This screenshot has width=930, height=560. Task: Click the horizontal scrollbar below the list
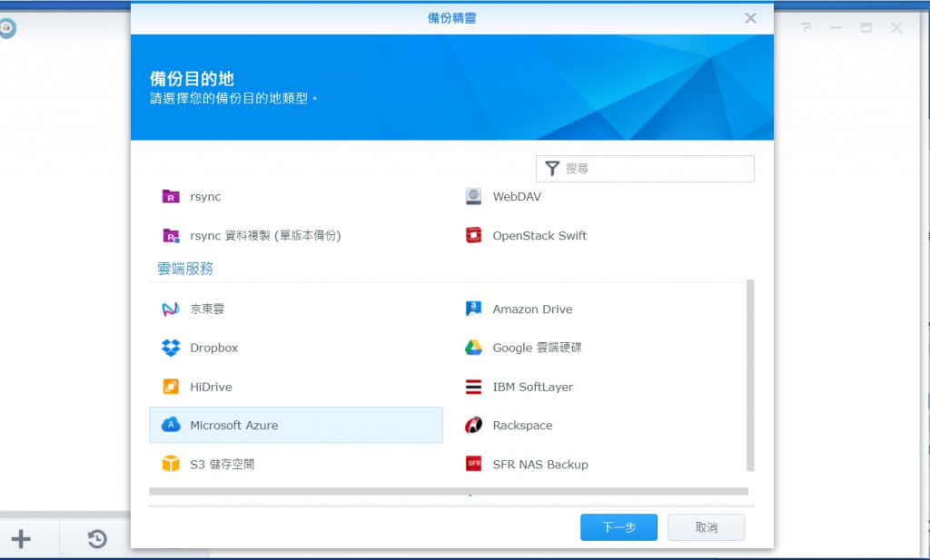pos(449,491)
